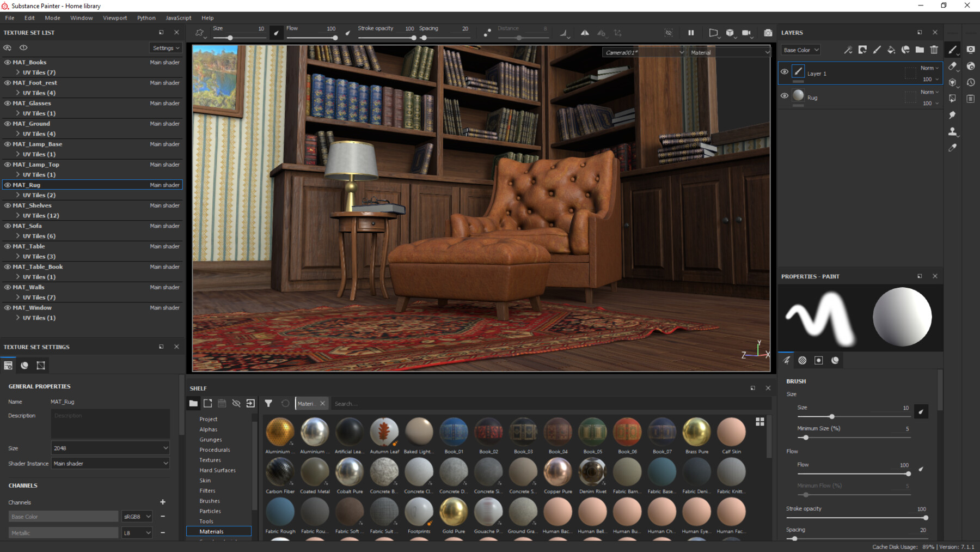
Task: Open the Camera001 dropdown in the viewport
Action: [642, 52]
